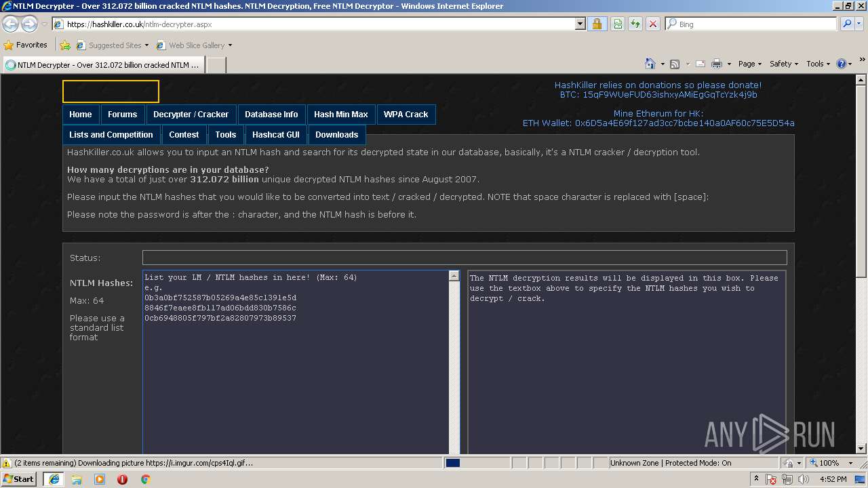Open the Page menu
Viewport: 868px width, 488px height.
[750, 64]
